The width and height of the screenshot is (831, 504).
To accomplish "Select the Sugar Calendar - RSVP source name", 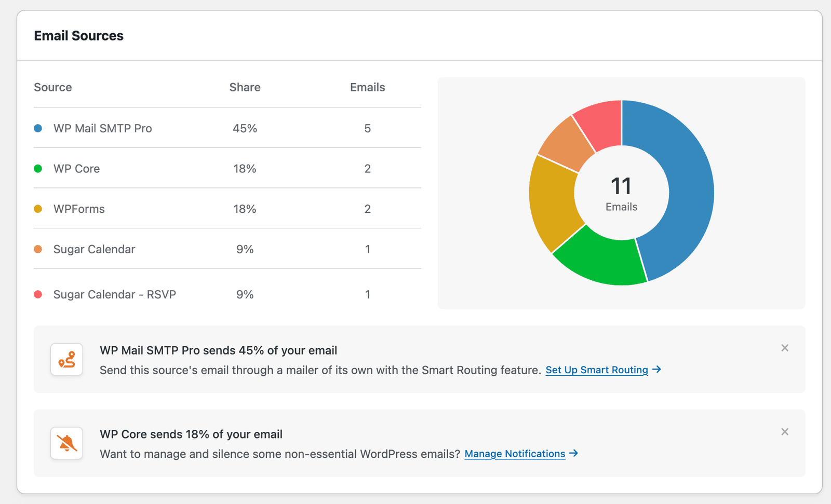I will pos(115,294).
